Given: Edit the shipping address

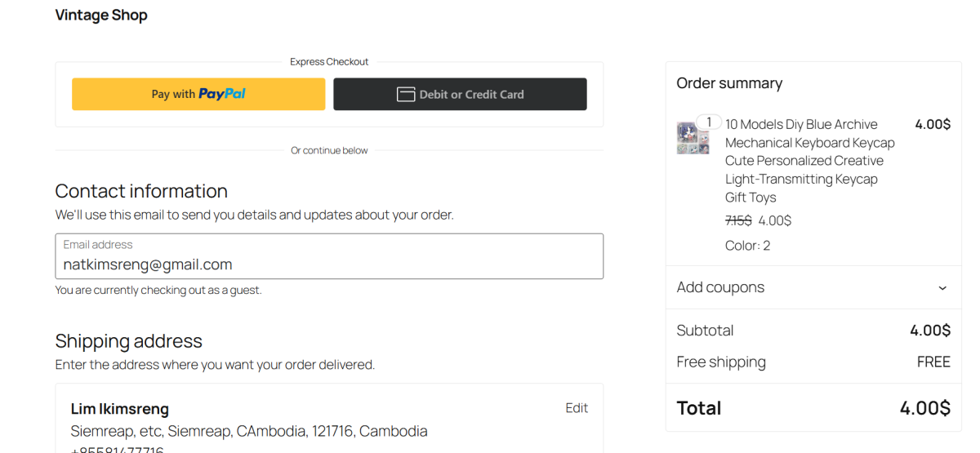Looking at the screenshot, I should pos(577,408).
